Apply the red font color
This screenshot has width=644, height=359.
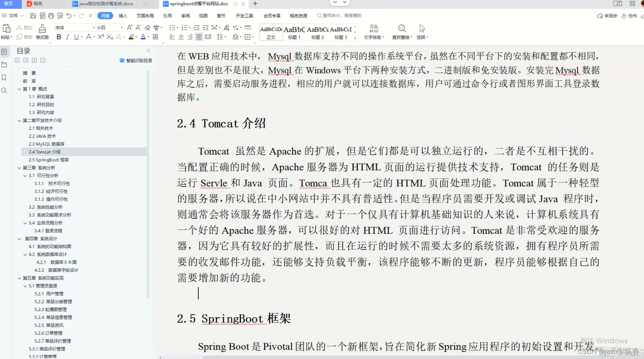point(143,37)
